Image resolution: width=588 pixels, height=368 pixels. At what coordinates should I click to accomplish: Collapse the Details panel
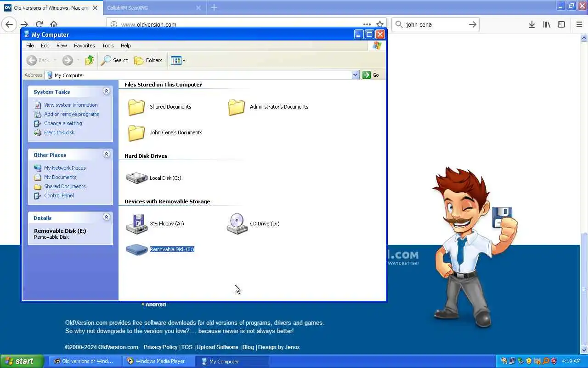click(107, 217)
